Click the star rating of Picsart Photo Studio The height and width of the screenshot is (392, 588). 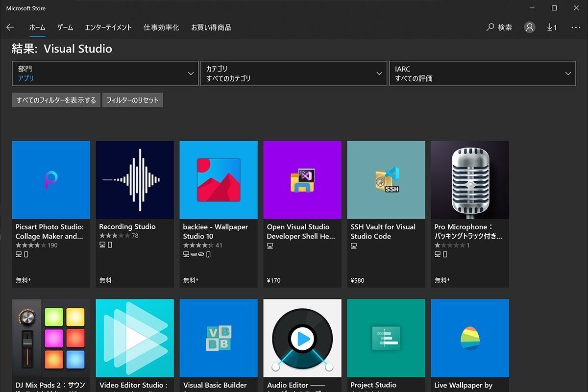31,245
